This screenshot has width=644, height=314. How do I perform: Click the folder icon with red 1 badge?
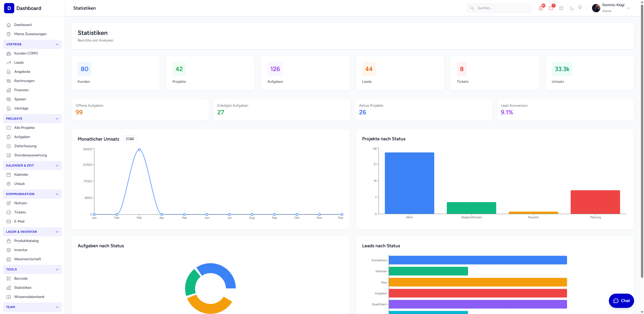551,8
